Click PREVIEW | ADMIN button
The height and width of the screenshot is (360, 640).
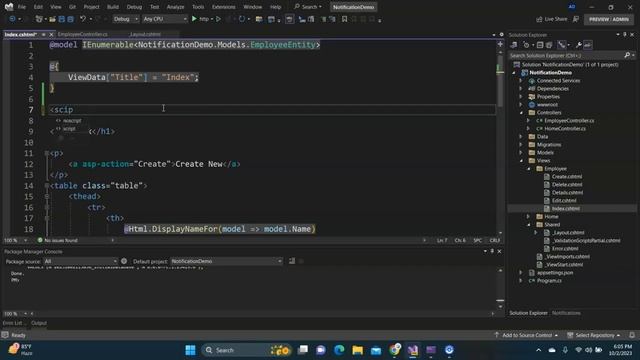(609, 19)
